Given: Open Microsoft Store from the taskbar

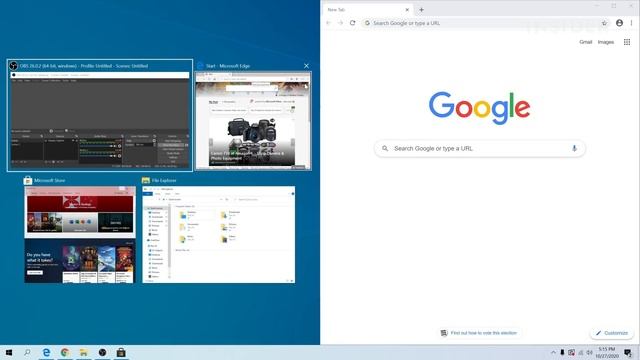Looking at the screenshot, I should click(121, 352).
